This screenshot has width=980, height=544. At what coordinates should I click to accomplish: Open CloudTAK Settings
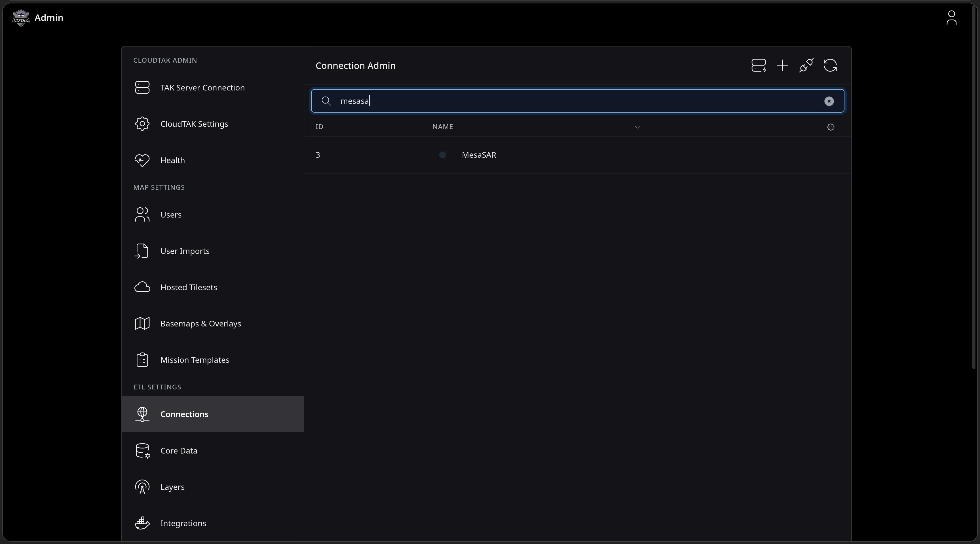click(x=213, y=124)
